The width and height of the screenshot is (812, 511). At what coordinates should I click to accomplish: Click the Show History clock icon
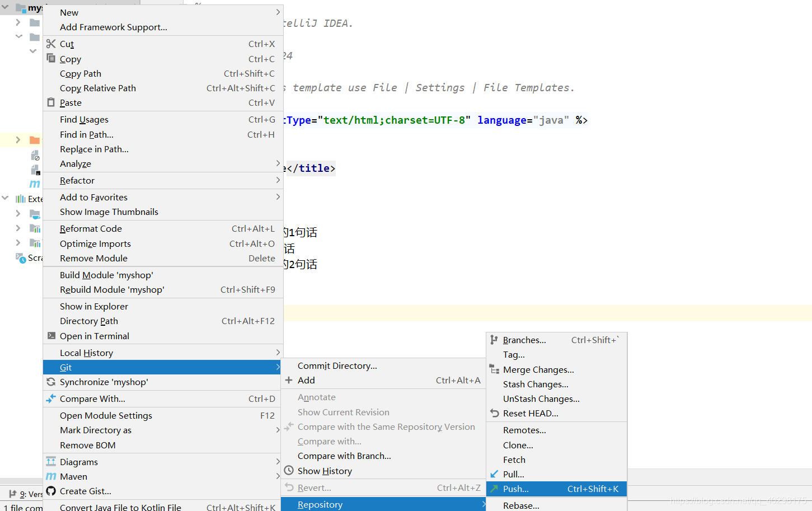(289, 471)
